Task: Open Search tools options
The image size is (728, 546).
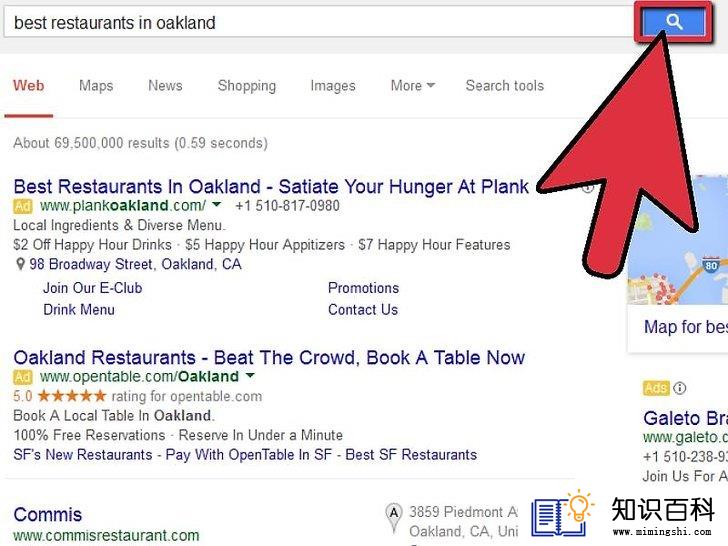Action: 505,85
